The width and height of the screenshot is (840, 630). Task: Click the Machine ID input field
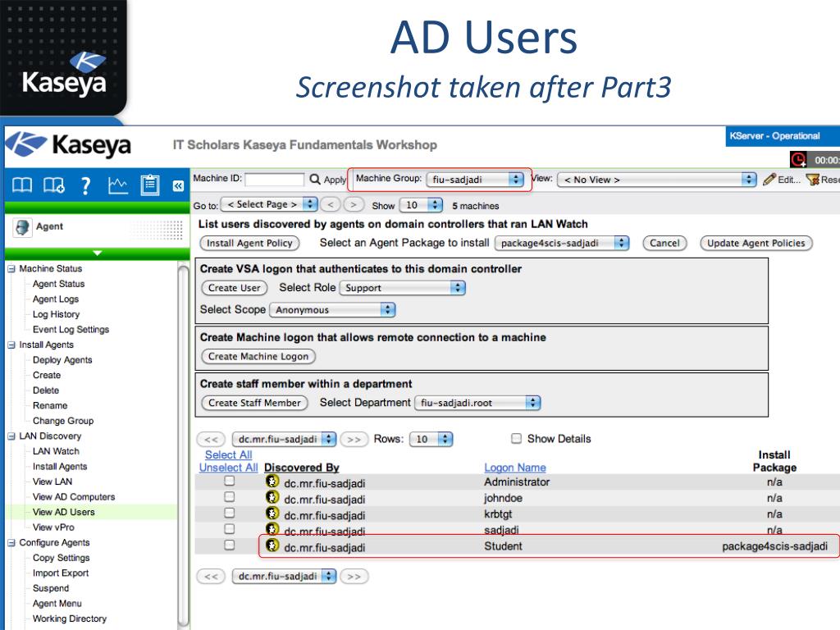click(x=274, y=179)
